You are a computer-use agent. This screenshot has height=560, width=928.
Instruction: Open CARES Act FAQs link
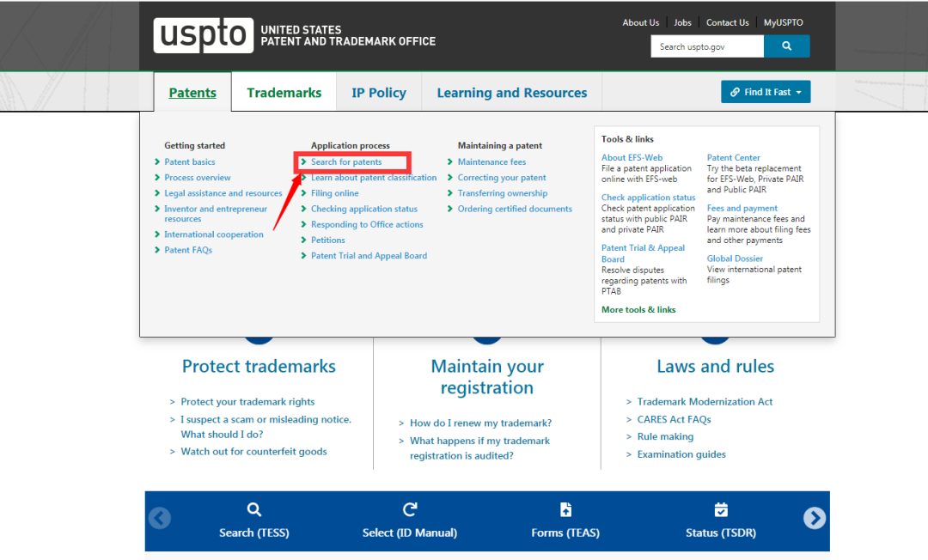point(674,419)
